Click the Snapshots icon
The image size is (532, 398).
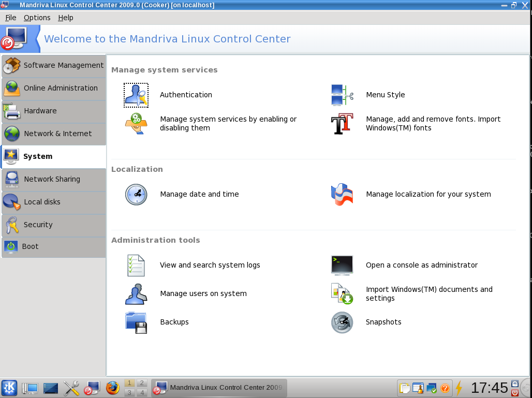point(342,322)
